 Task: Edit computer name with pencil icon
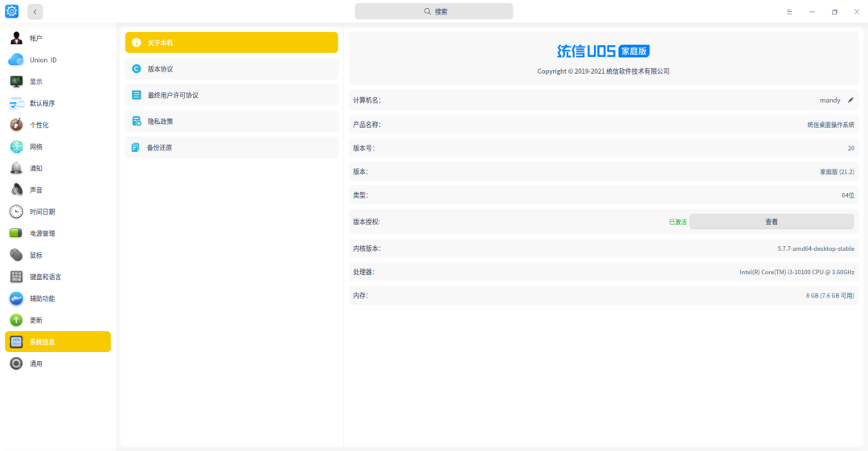[851, 100]
